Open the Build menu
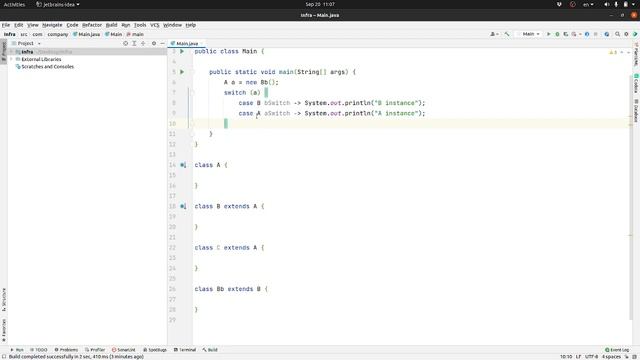This screenshot has width=640, height=360. [x=111, y=25]
